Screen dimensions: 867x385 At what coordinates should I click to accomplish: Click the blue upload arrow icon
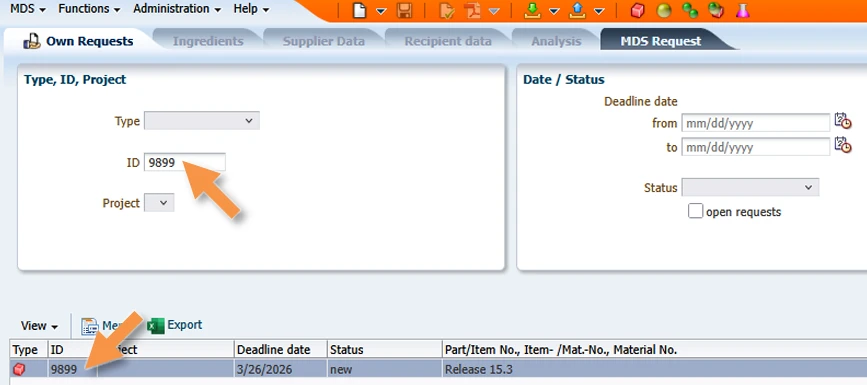577,11
